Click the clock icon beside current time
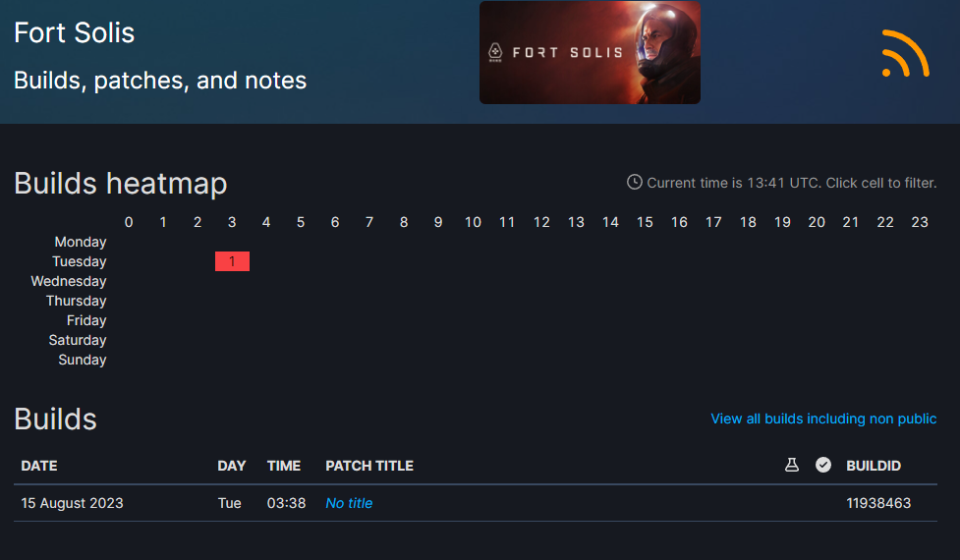 (x=635, y=182)
